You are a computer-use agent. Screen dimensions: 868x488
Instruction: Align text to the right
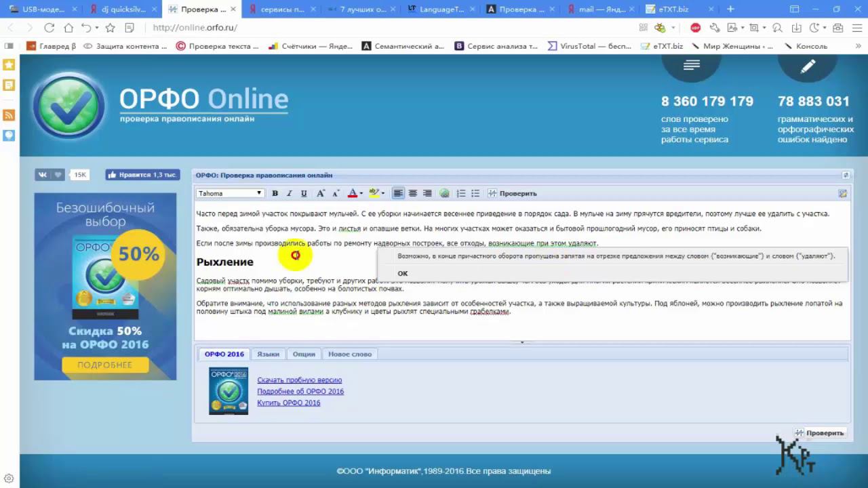click(x=427, y=193)
